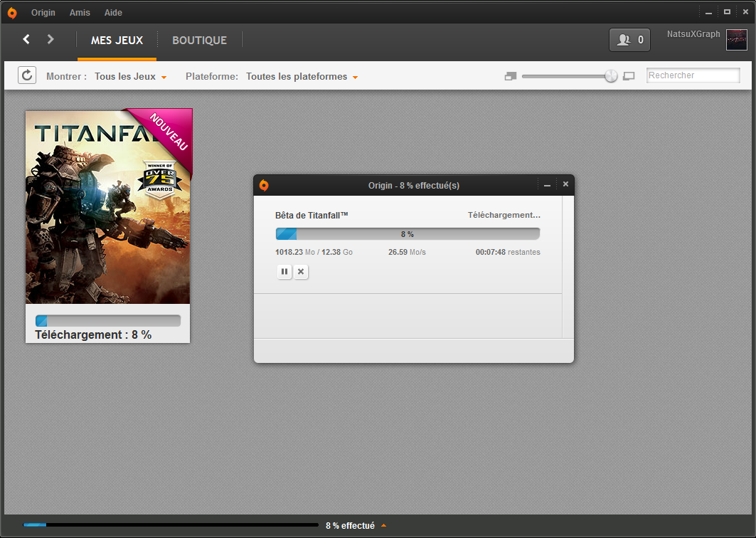Maximize the main Origin window

pyautogui.click(x=727, y=12)
